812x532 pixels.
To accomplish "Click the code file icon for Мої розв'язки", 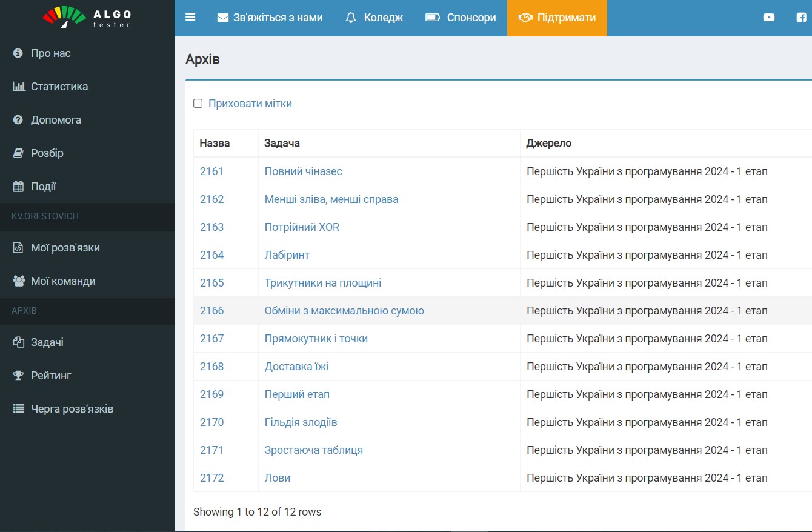I will [18, 248].
